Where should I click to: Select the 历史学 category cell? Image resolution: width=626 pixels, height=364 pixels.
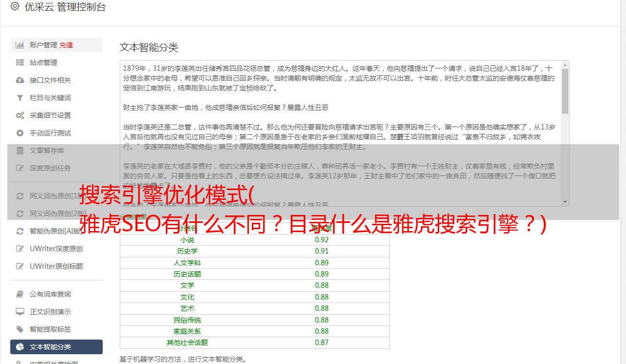tap(187, 251)
